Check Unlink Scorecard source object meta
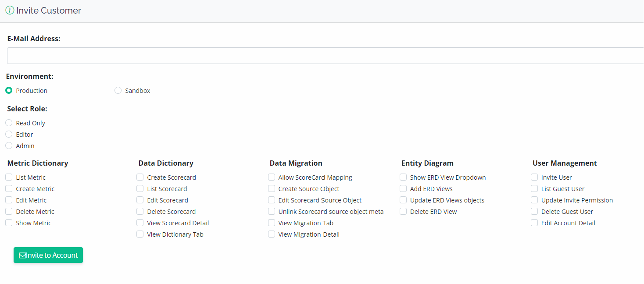The image size is (644, 284). point(271,211)
